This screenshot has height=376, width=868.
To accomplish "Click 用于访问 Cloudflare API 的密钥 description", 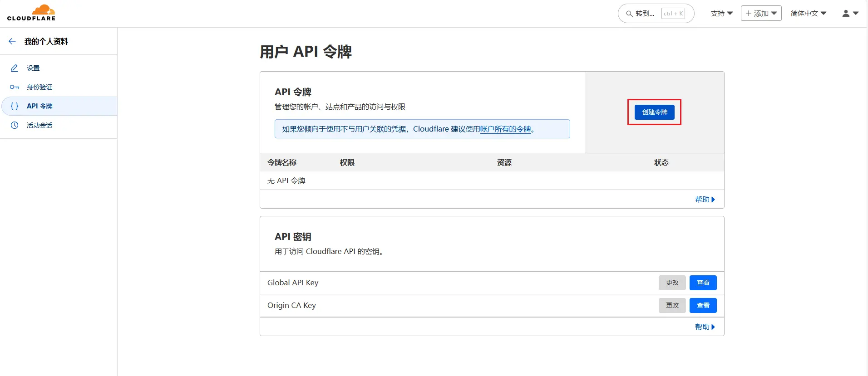I will click(x=330, y=252).
